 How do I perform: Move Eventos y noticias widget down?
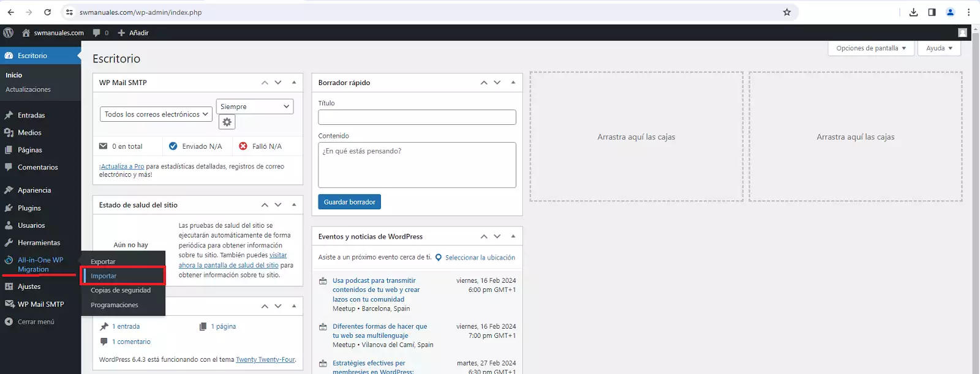497,236
